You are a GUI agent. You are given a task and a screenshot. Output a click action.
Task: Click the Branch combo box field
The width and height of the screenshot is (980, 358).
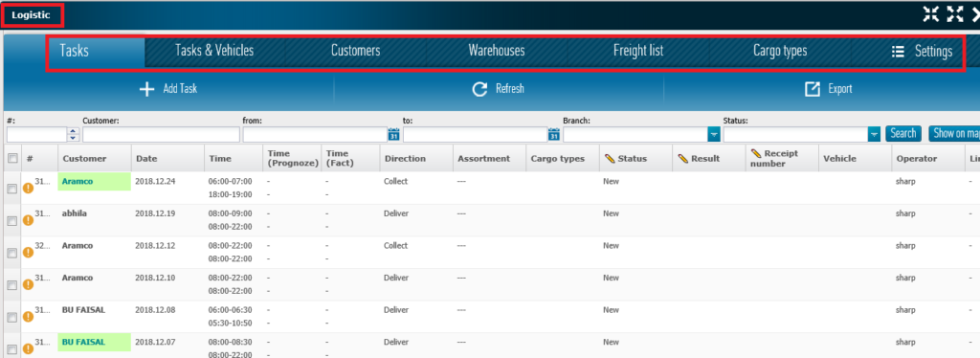(x=635, y=134)
